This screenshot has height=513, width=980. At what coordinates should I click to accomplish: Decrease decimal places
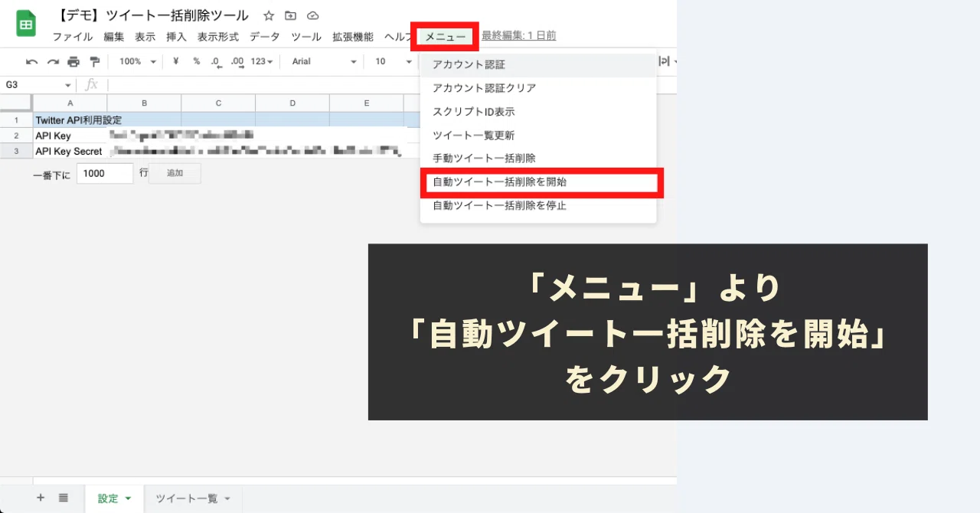[217, 61]
